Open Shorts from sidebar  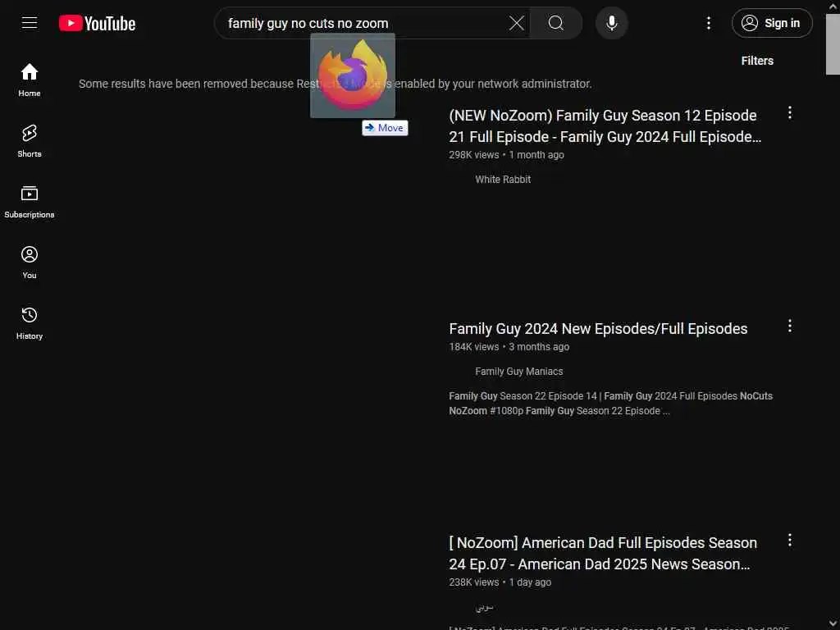click(x=30, y=141)
